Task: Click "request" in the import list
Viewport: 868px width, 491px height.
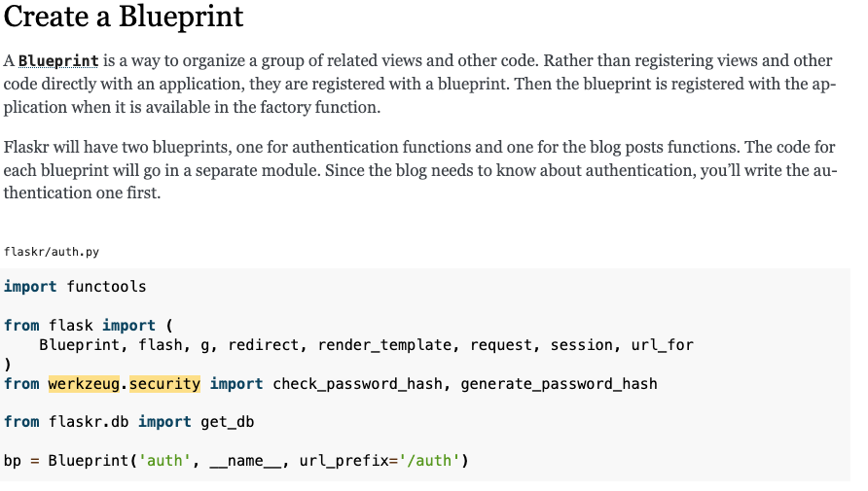Action: 500,345
